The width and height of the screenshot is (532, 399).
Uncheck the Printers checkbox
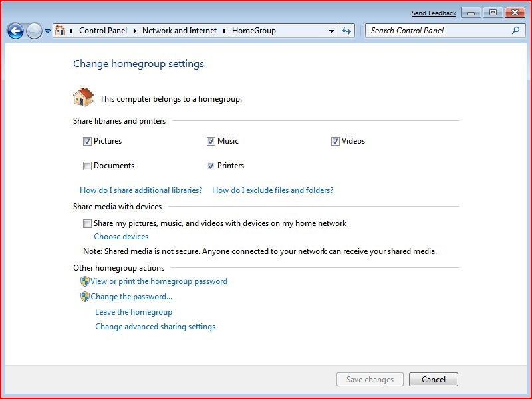pos(211,166)
